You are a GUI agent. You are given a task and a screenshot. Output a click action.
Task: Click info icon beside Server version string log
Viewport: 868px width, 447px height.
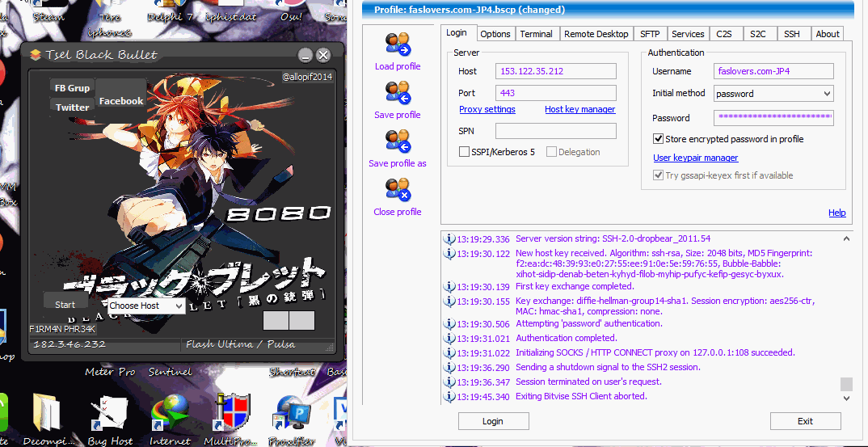tap(449, 239)
